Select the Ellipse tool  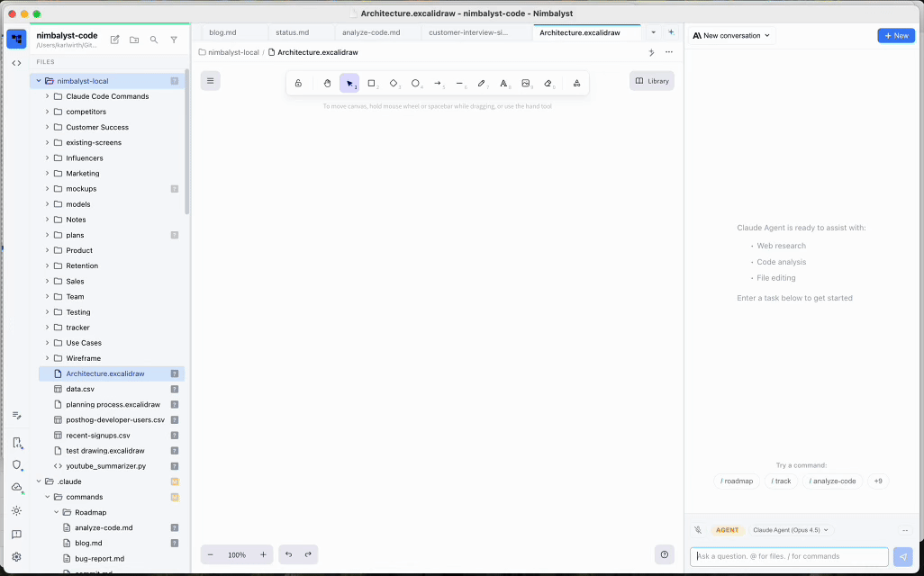point(416,82)
